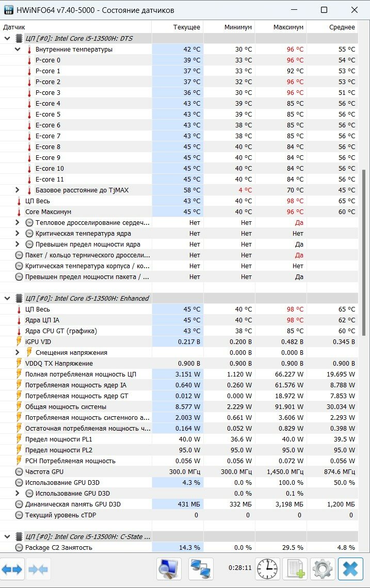Expand Тепловое дросселирование сердеч... row
The width and height of the screenshot is (370, 588).
click(17, 223)
